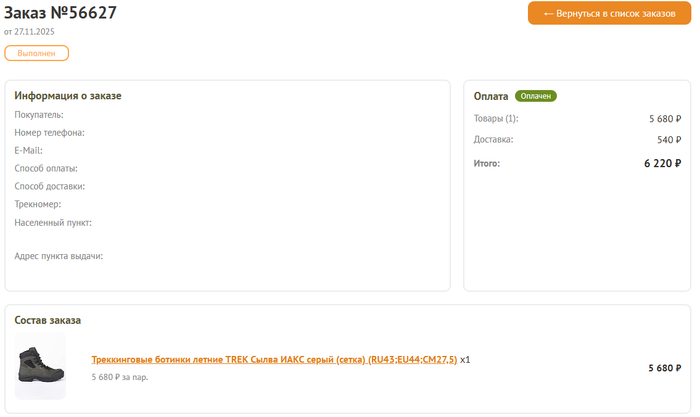Open the TREK Сылва trekking boots product link

click(x=274, y=359)
